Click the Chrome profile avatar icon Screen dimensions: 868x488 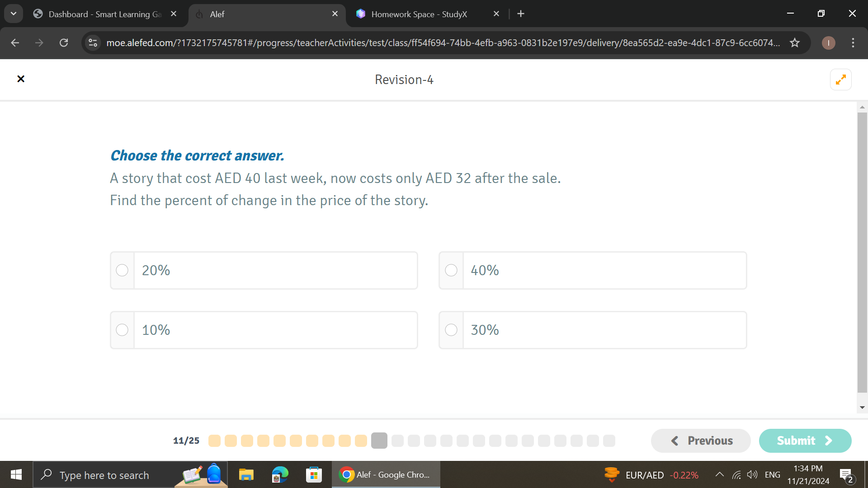[x=828, y=43]
